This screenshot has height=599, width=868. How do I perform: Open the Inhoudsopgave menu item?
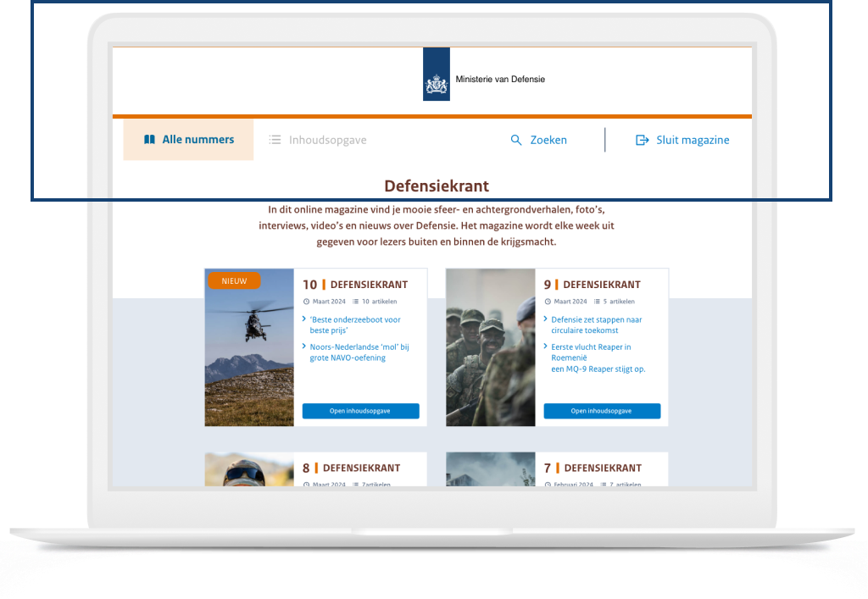318,140
